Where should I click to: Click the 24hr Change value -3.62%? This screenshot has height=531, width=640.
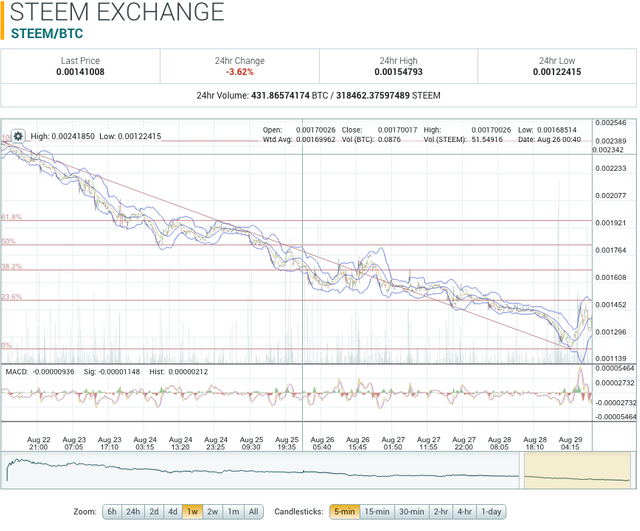point(240,72)
